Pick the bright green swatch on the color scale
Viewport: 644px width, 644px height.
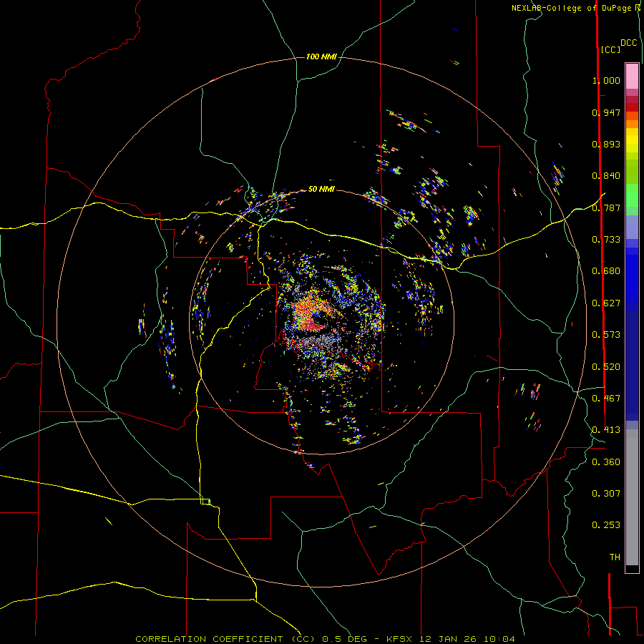point(632,195)
